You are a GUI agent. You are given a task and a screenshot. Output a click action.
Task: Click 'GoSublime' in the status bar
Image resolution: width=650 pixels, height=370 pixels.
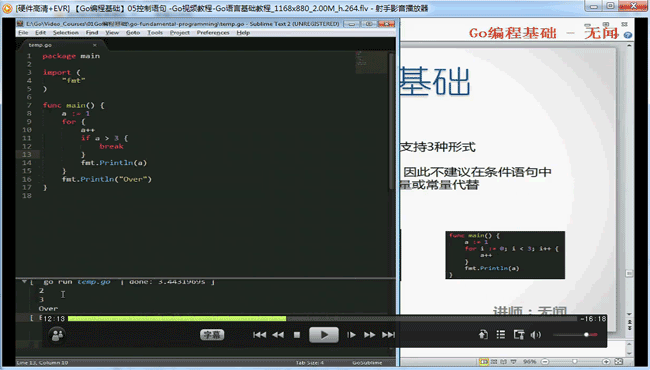click(x=367, y=363)
